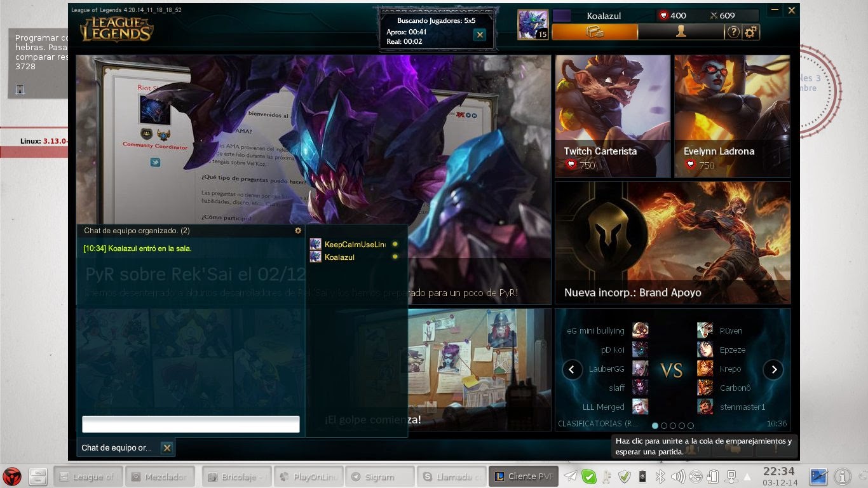Switch to Llamada Skype taskbar window

[451, 476]
